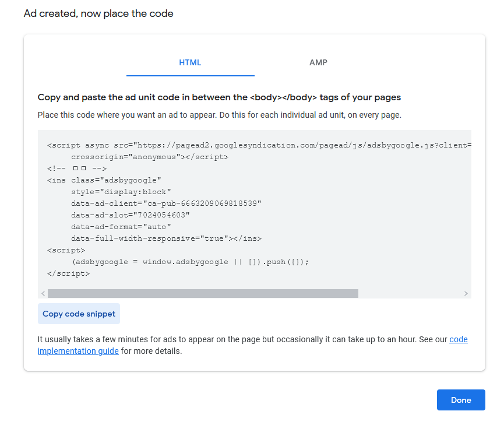Click the data-full-width-responsive="true" line
Viewport: 504px width, 425px height.
coord(167,238)
